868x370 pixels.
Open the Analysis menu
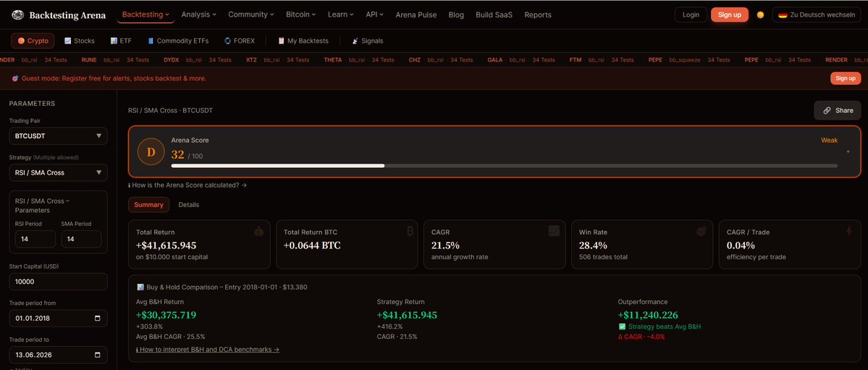click(199, 15)
